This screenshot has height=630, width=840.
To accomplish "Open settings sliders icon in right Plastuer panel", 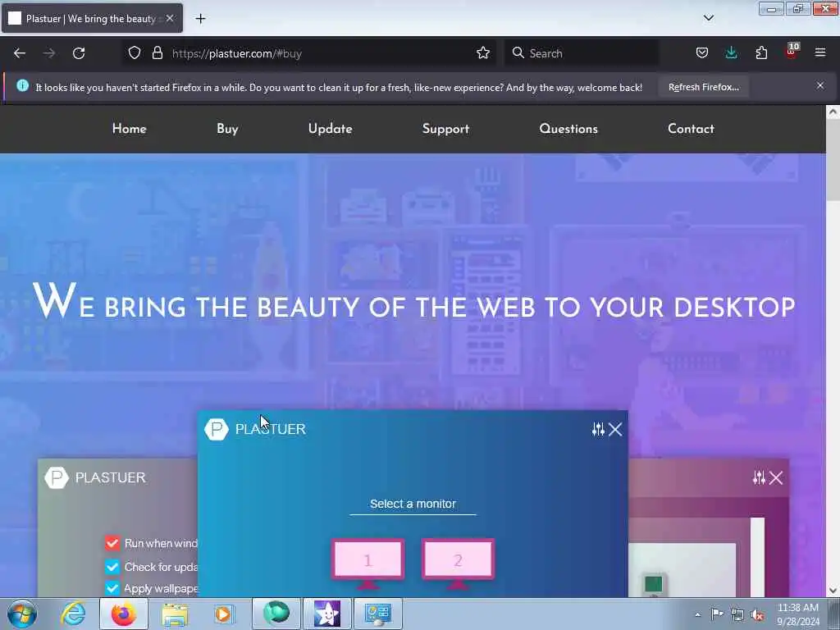I will (x=759, y=477).
